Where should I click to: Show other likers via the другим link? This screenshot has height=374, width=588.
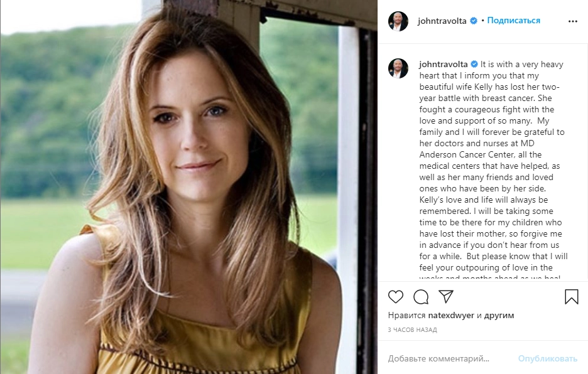click(500, 316)
